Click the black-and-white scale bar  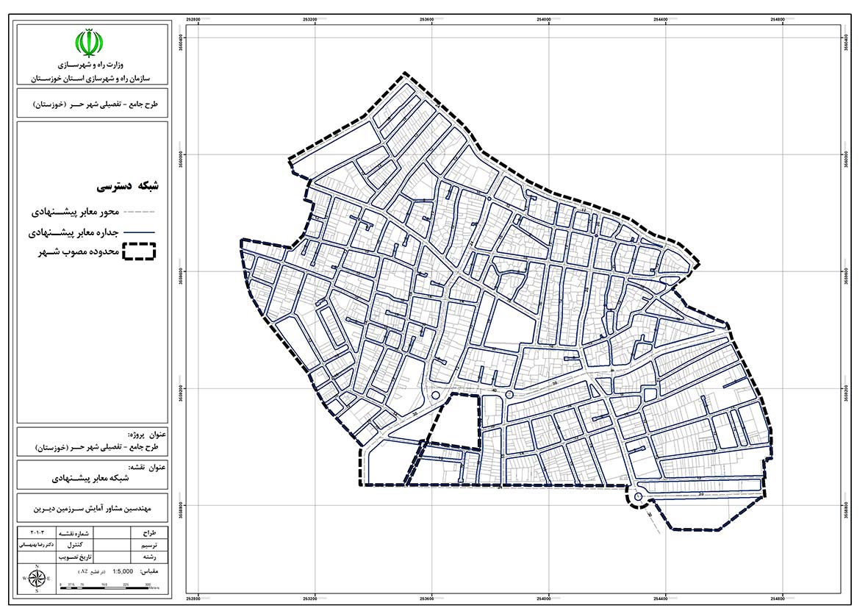click(104, 588)
